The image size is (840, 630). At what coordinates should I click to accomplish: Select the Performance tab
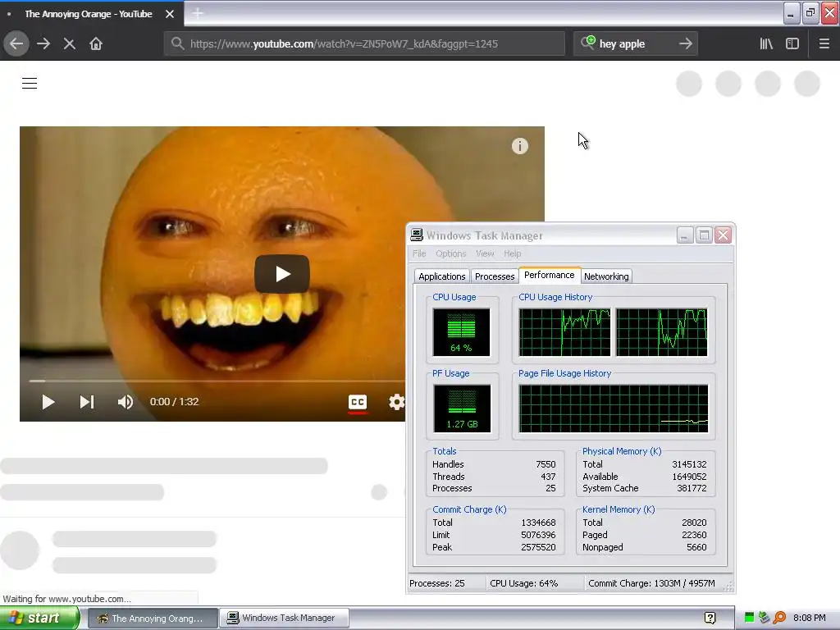click(x=549, y=275)
